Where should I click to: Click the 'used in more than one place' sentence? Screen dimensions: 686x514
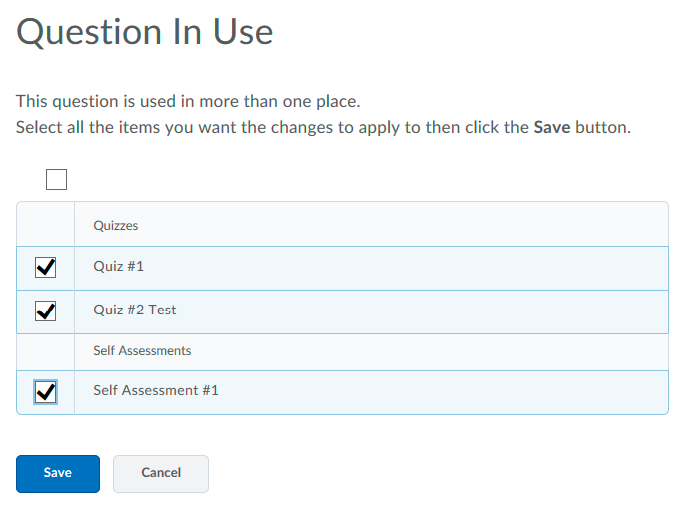point(188,101)
